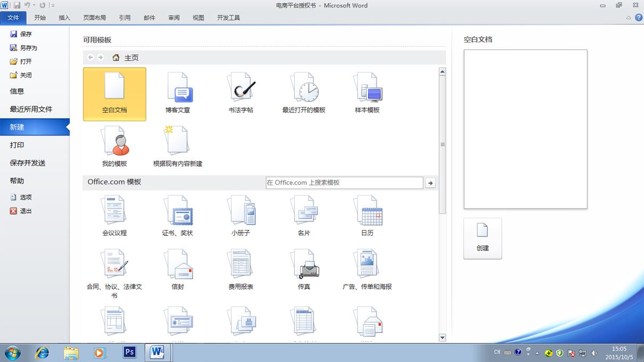The width and height of the screenshot is (644, 362).
Task: Switch to the 页面布局 Page Layout tab
Action: [95, 18]
